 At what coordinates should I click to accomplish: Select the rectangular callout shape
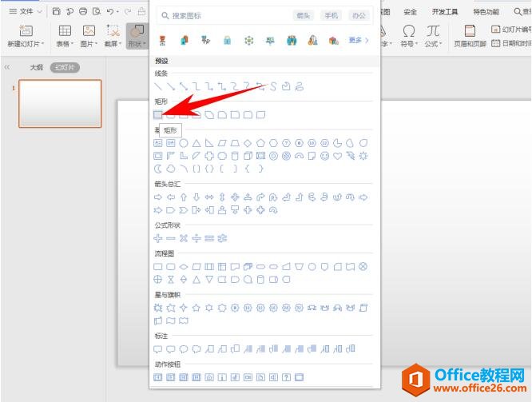tap(158, 348)
